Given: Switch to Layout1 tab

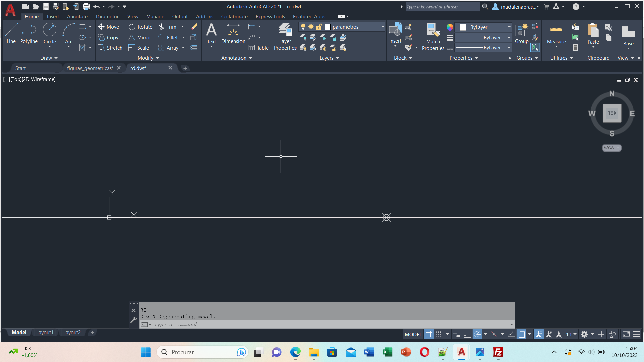Looking at the screenshot, I should tap(45, 333).
